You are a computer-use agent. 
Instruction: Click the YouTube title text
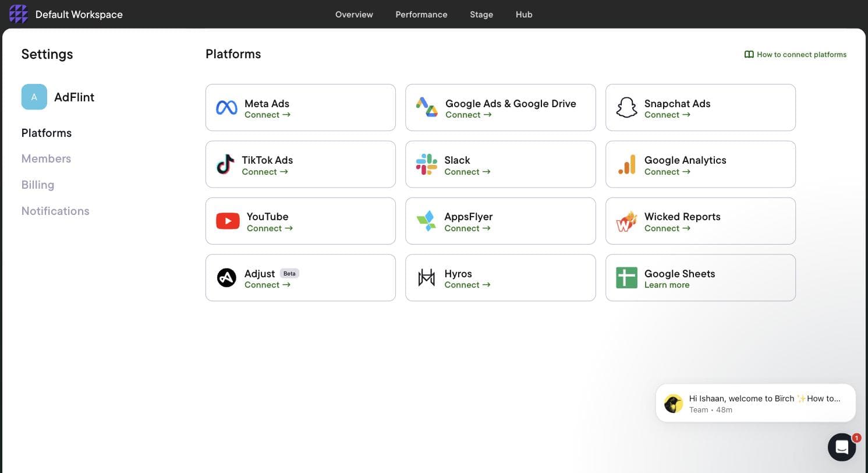click(267, 217)
